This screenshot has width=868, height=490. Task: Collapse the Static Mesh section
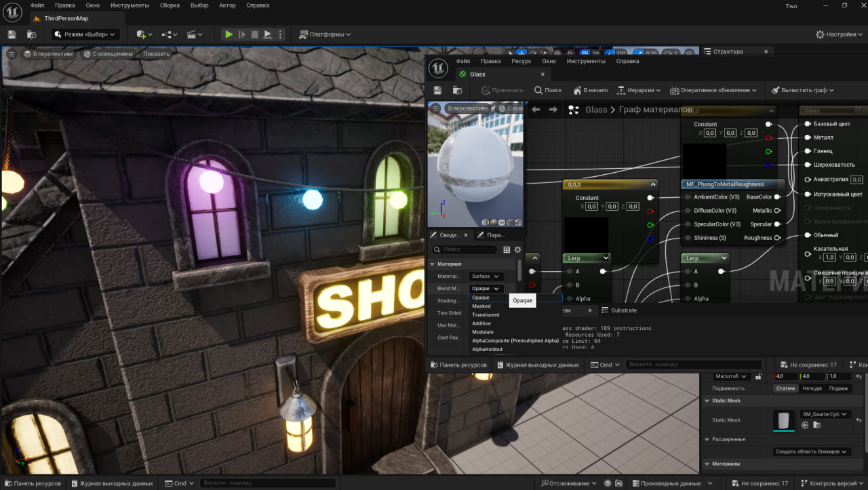coord(707,401)
